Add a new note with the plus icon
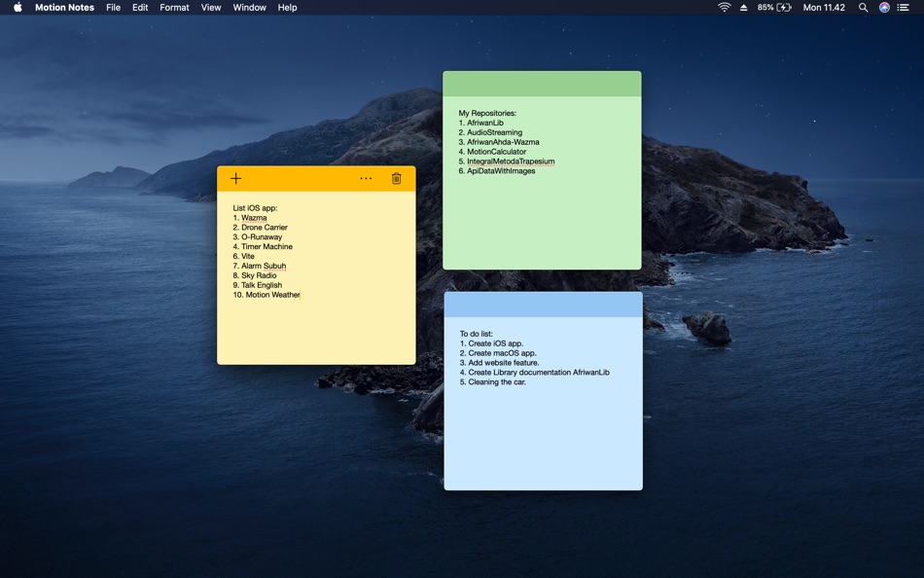924x578 pixels. [235, 178]
